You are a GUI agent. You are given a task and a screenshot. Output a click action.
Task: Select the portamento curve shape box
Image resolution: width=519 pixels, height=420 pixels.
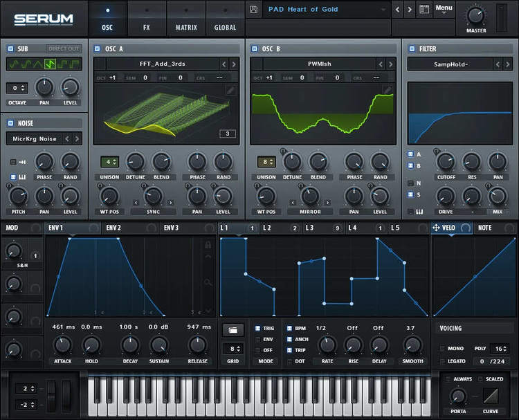click(x=490, y=396)
